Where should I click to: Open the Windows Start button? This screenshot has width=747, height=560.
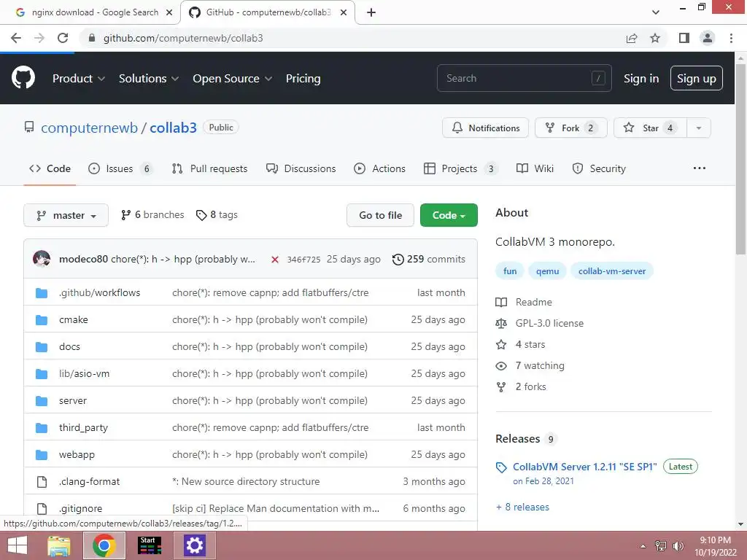(18, 545)
